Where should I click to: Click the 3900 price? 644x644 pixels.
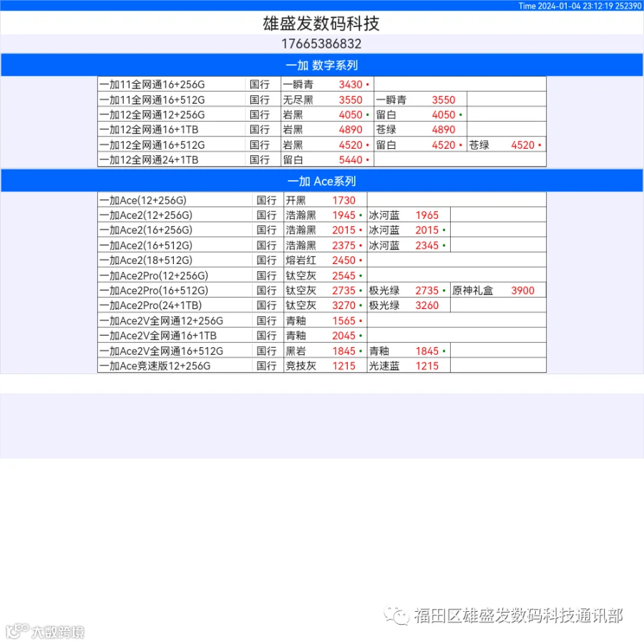pyautogui.click(x=522, y=291)
